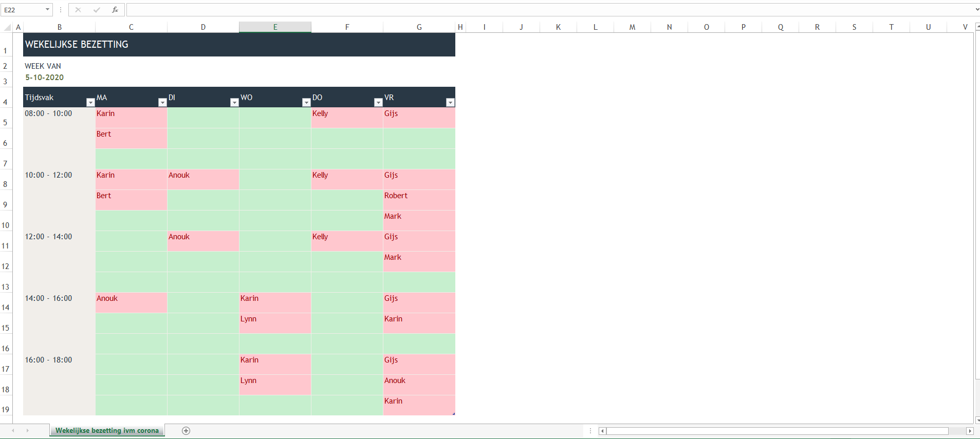Click the Select All corner triangle
Screen dimensions: 980x439
[7, 27]
